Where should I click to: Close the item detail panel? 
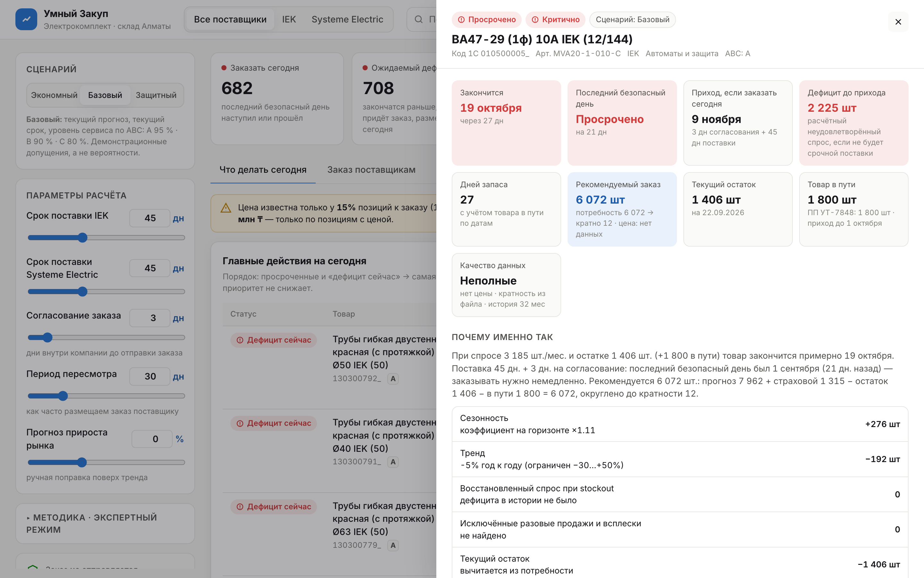(x=898, y=22)
